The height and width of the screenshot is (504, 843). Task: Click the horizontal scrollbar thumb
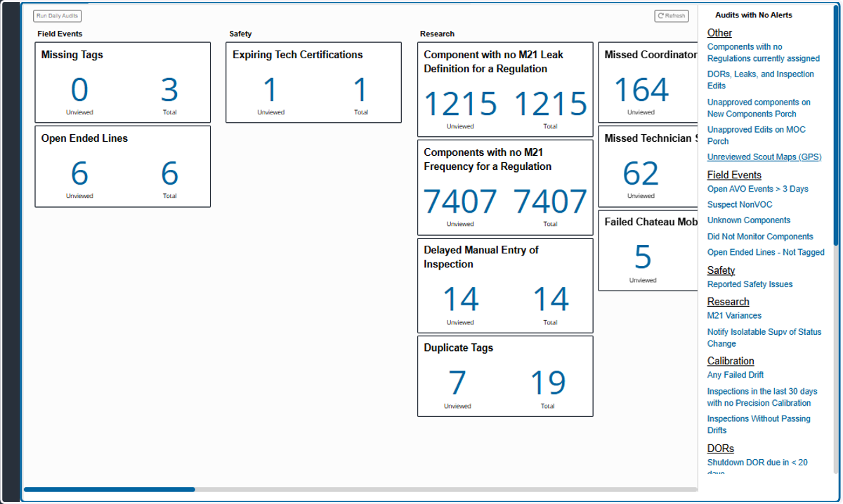(110, 489)
